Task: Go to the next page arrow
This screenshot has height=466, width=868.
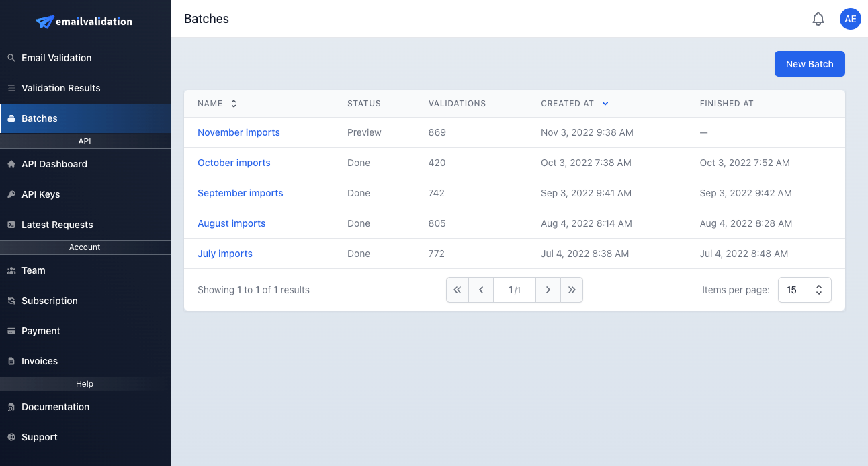Action: 548,290
